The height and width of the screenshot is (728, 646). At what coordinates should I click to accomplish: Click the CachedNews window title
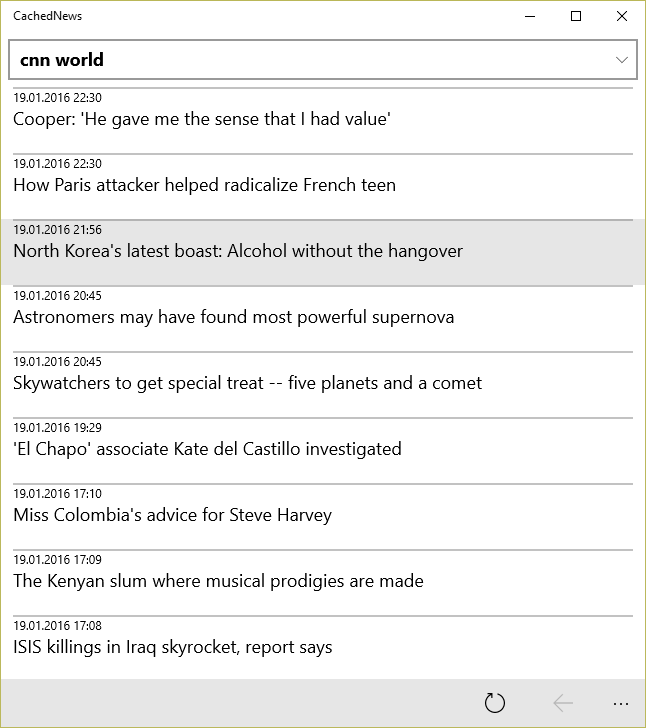pos(48,16)
